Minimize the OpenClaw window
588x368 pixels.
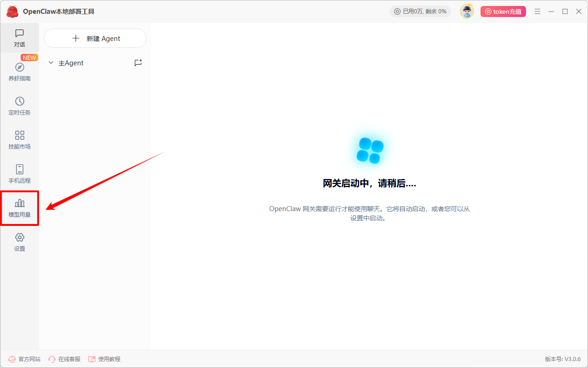click(551, 11)
